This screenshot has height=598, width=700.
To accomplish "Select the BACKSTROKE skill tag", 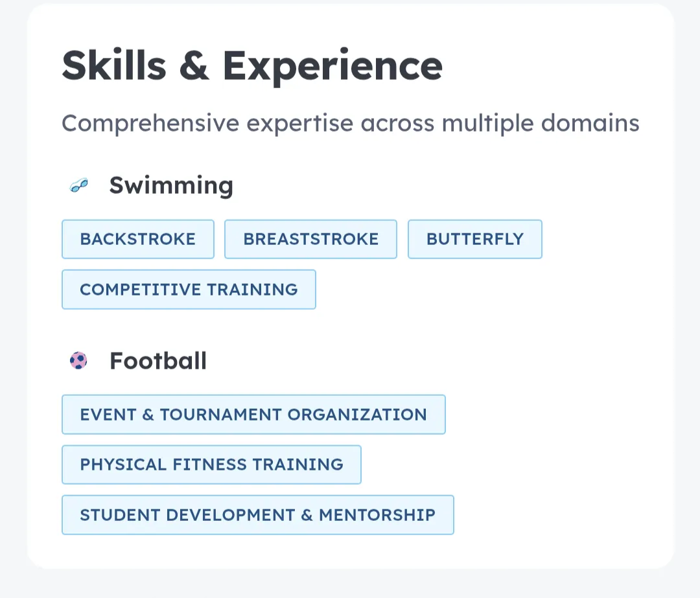I will click(x=138, y=239).
